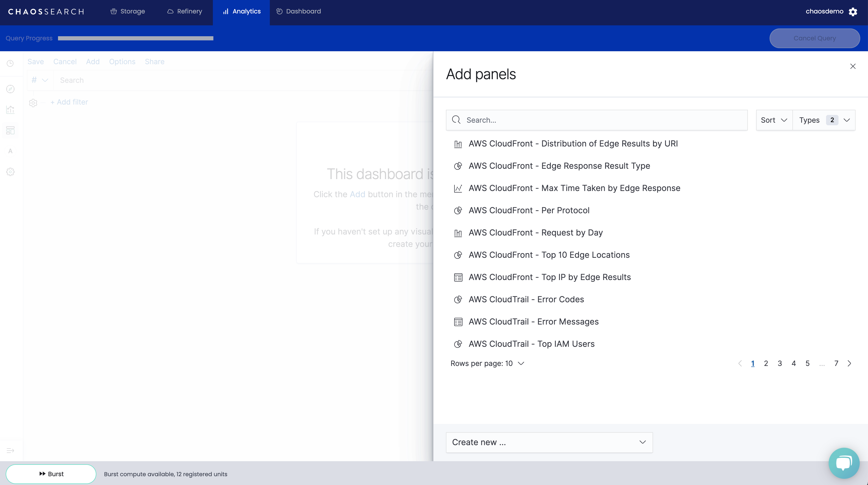Open the Types filter dropdown
Image resolution: width=868 pixels, height=485 pixels.
(x=824, y=120)
